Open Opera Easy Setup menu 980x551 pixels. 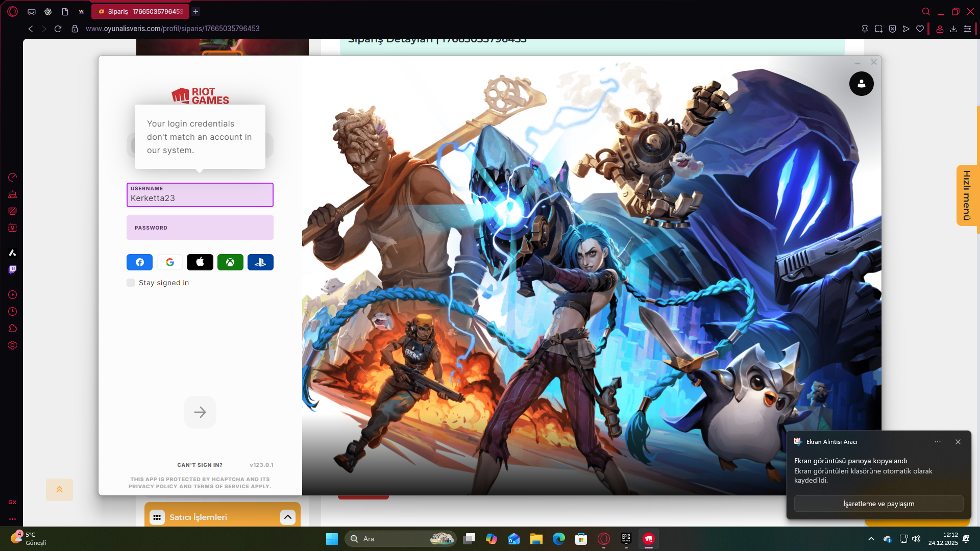click(967, 29)
